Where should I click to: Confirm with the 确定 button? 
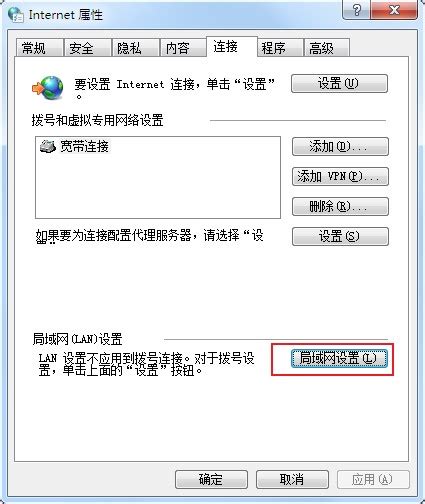click(x=211, y=479)
